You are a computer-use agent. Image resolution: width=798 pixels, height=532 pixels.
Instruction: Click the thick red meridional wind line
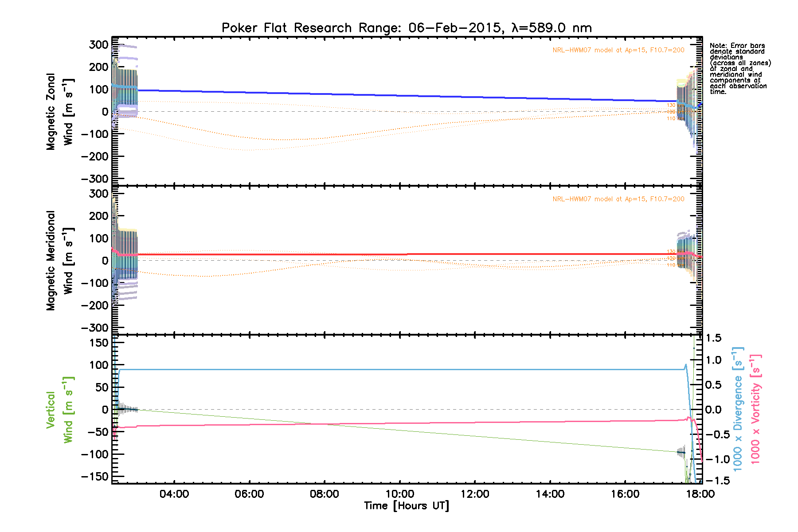[399, 254]
